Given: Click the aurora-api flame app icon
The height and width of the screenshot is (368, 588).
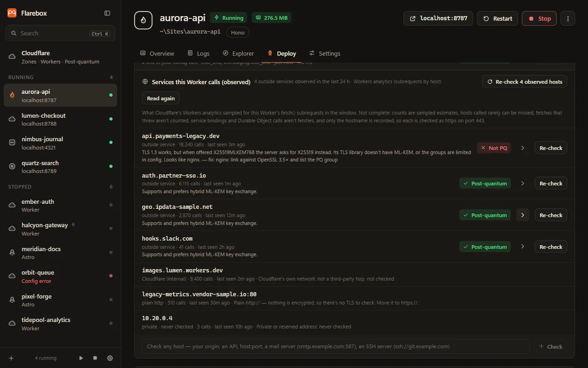Looking at the screenshot, I should [x=143, y=20].
